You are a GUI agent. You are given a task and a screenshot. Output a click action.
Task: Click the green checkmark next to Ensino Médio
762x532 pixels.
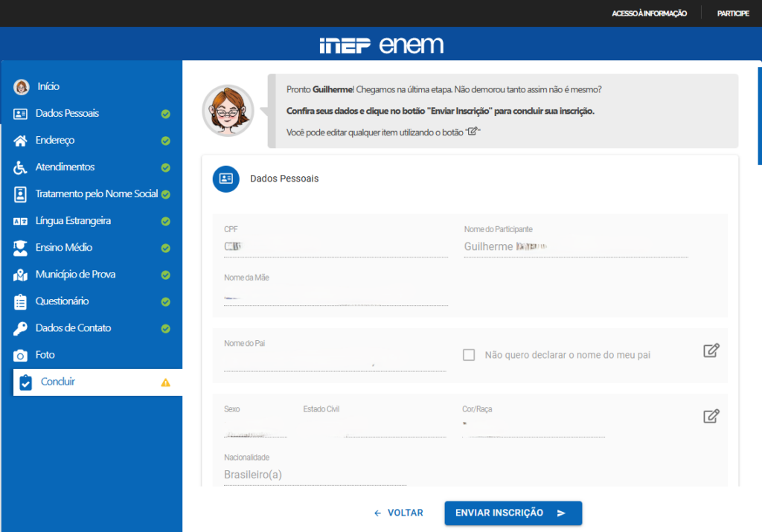coord(166,249)
